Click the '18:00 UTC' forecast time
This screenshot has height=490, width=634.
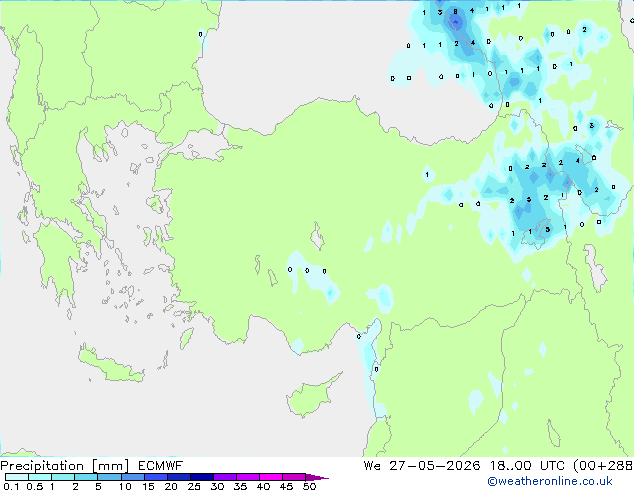click(527, 466)
